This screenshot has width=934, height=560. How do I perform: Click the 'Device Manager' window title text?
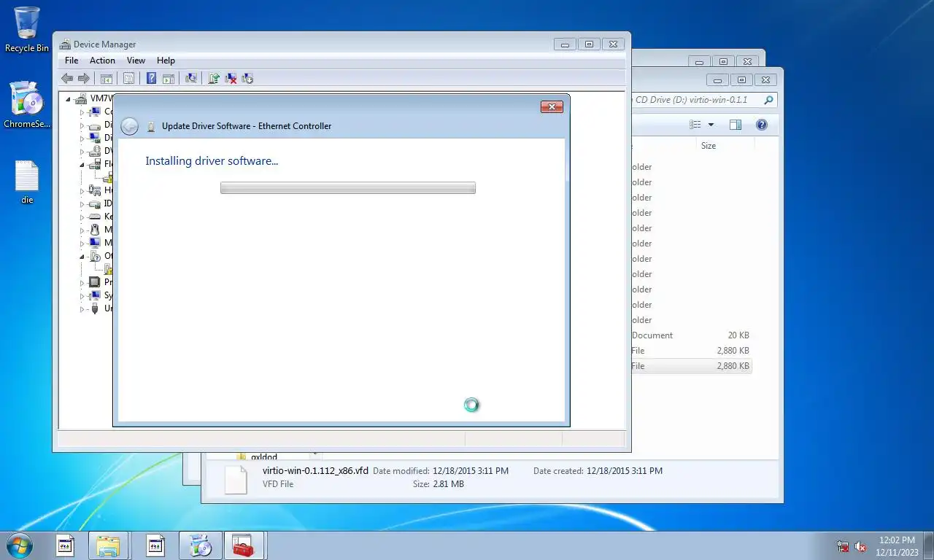tap(104, 44)
